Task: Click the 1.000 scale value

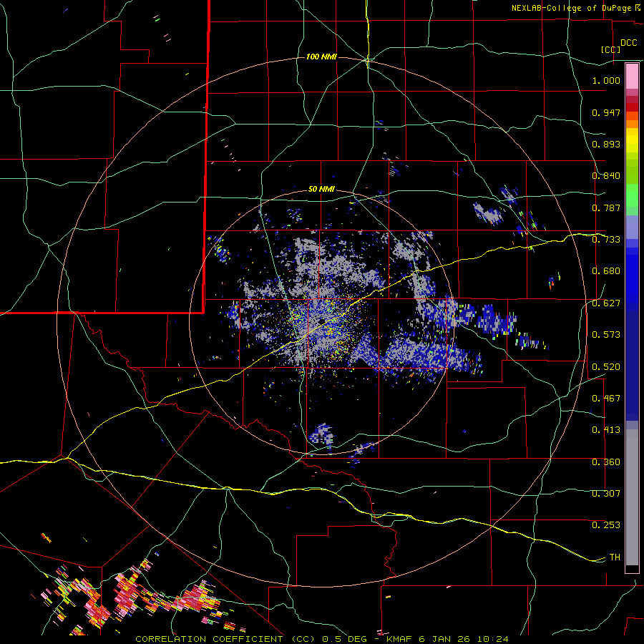Action: [606, 80]
